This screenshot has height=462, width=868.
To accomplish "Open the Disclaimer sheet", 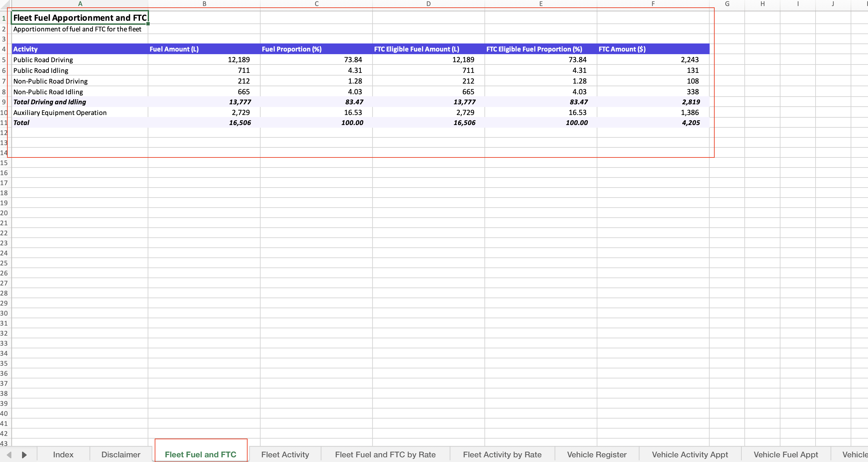I will [x=120, y=454].
